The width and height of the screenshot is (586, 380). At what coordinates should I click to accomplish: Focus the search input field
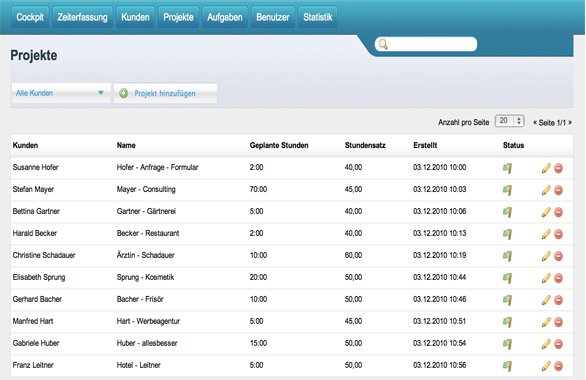(426, 44)
